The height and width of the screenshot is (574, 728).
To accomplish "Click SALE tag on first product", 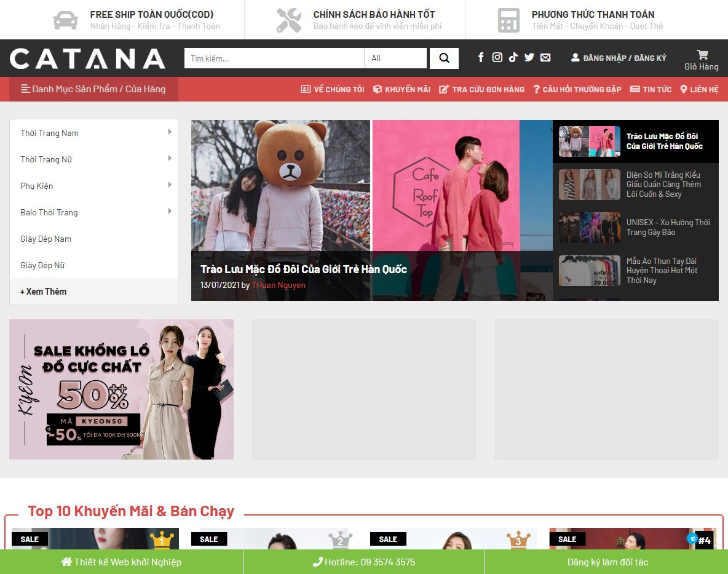I will tap(30, 539).
